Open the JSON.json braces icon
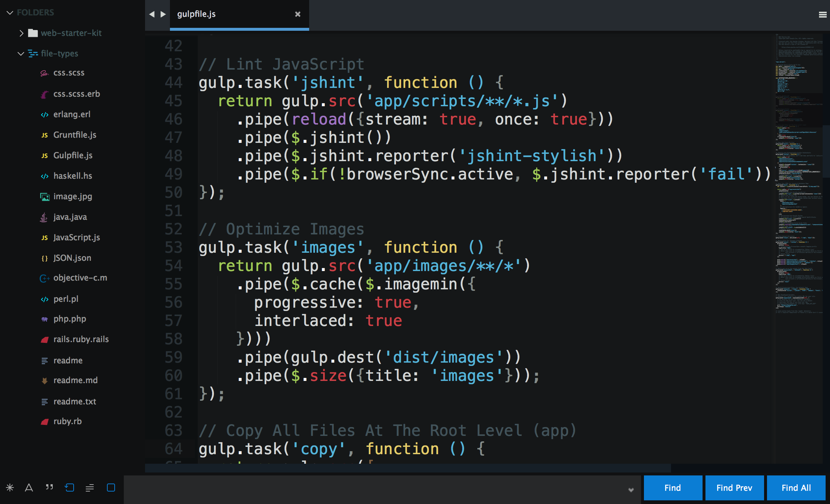Image resolution: width=830 pixels, height=504 pixels. (x=44, y=258)
